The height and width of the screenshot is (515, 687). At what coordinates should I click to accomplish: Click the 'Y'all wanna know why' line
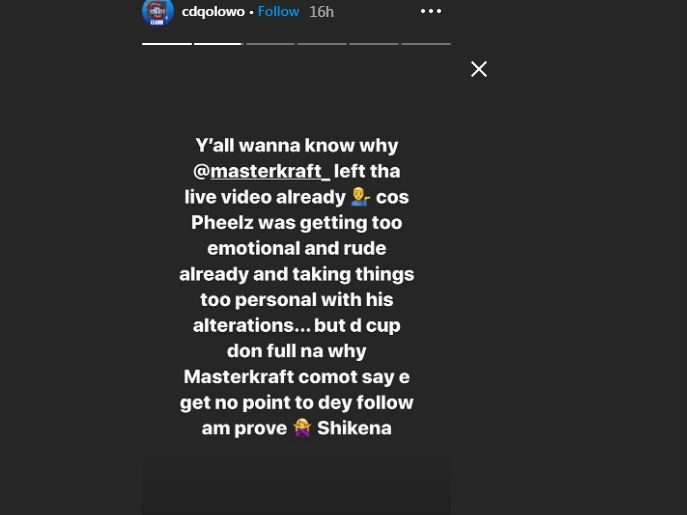[297, 146]
